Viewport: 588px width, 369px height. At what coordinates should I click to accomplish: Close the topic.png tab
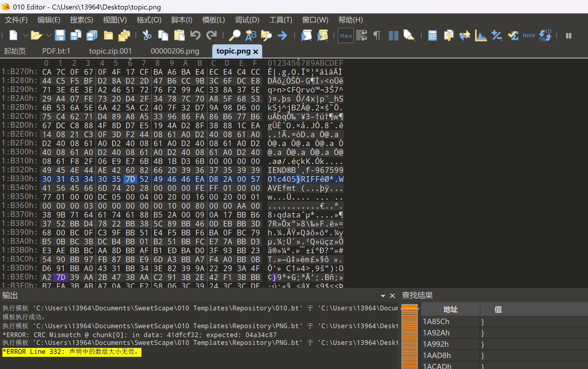256,51
